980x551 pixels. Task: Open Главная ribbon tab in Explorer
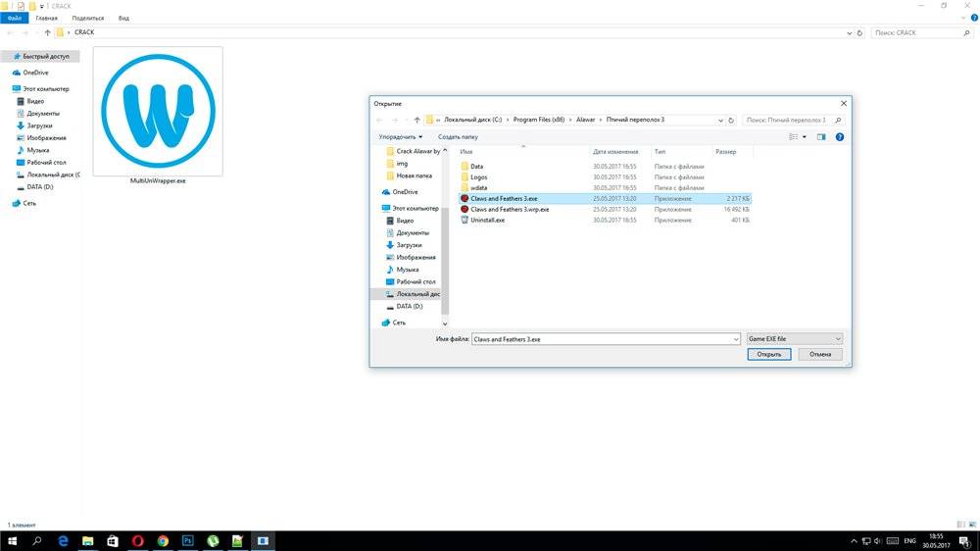pos(46,18)
